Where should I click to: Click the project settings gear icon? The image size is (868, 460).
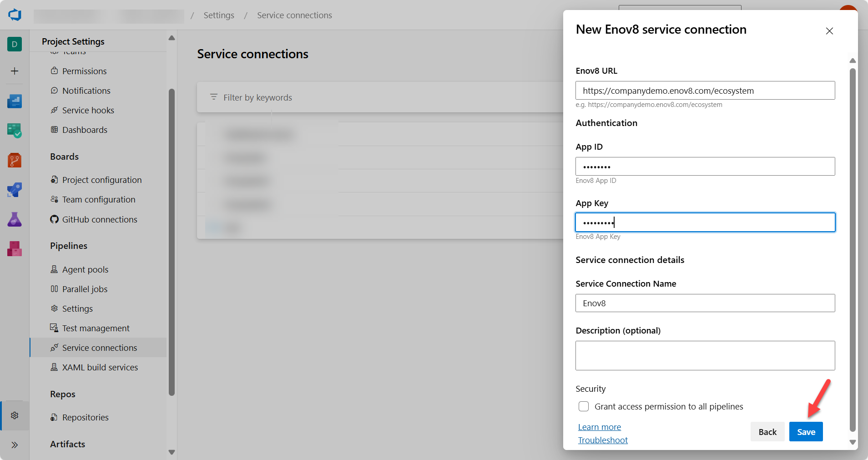15,415
